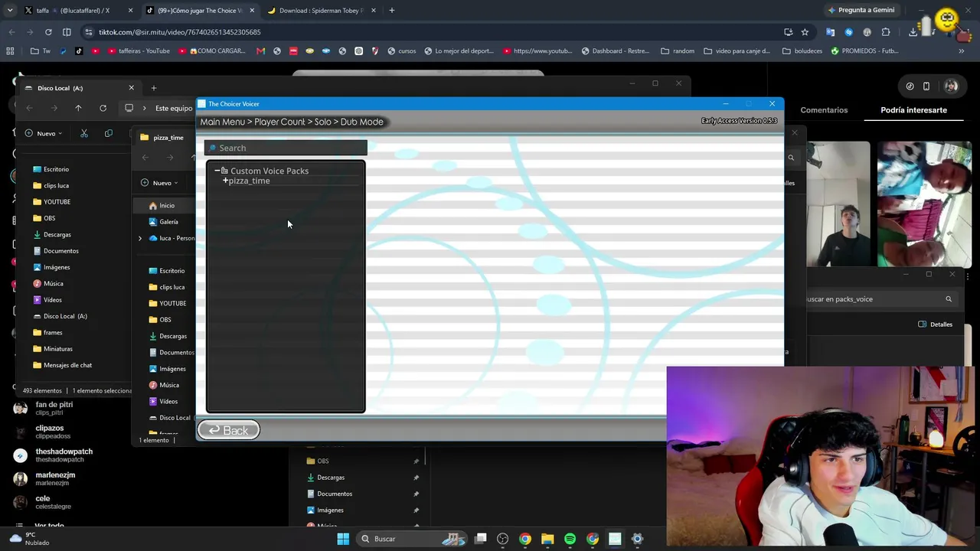
Task: Unpin Documentos with its pin icon
Action: point(416,494)
